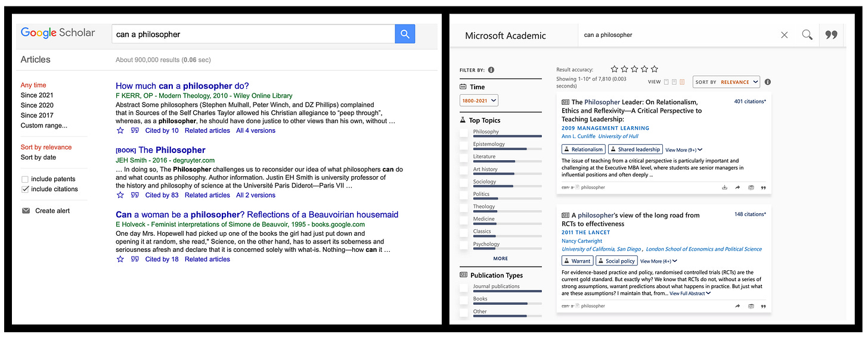Screen dimensions: 868x337
Task: Share the RCTs to effectiveness paper
Action: 737,306
